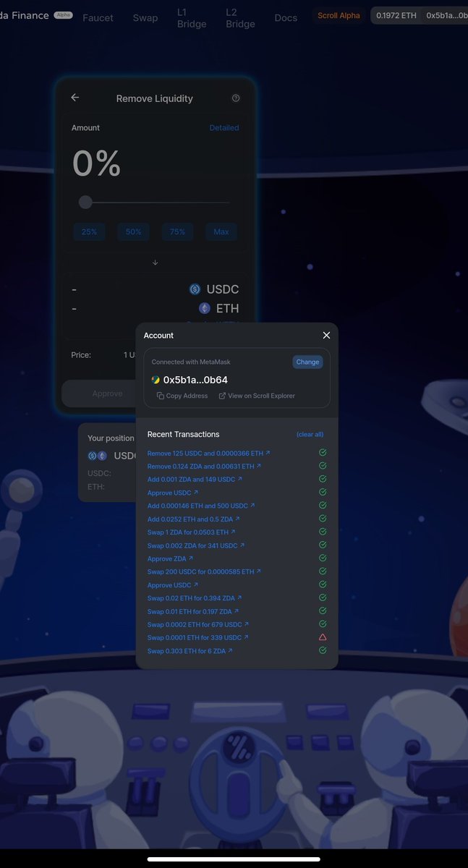This screenshot has width=468, height=868.
Task: Open the Add 0.000146 ETH and 500 USDC transaction
Action: pyautogui.click(x=201, y=506)
